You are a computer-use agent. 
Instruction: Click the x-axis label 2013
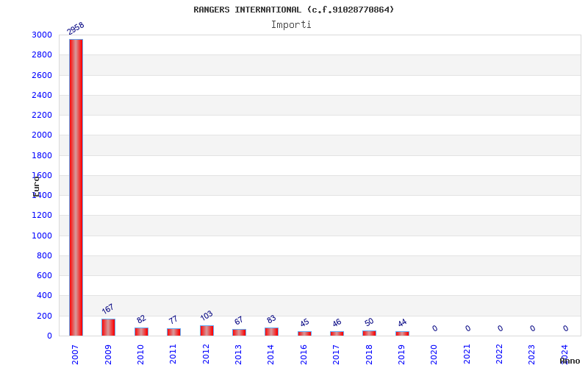click(238, 354)
